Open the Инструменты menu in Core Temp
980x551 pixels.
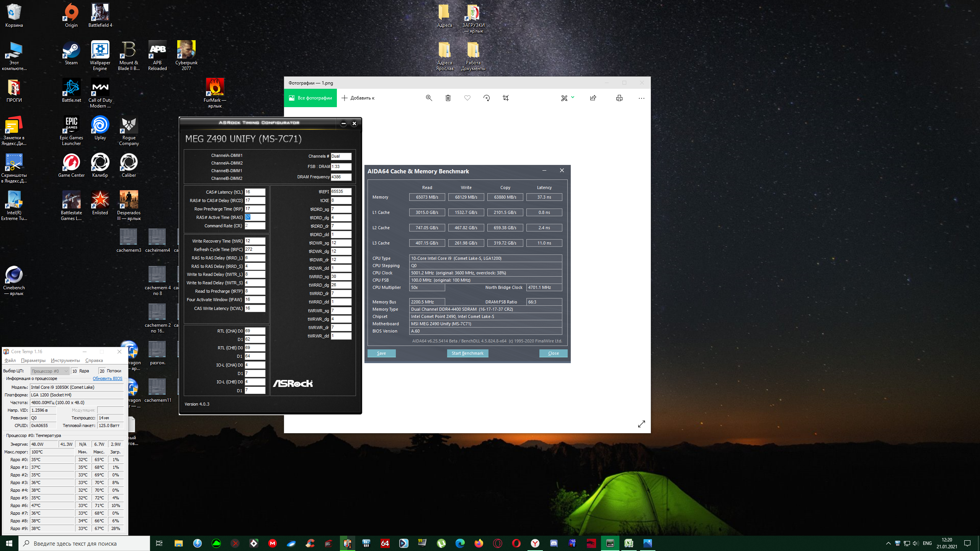click(65, 360)
